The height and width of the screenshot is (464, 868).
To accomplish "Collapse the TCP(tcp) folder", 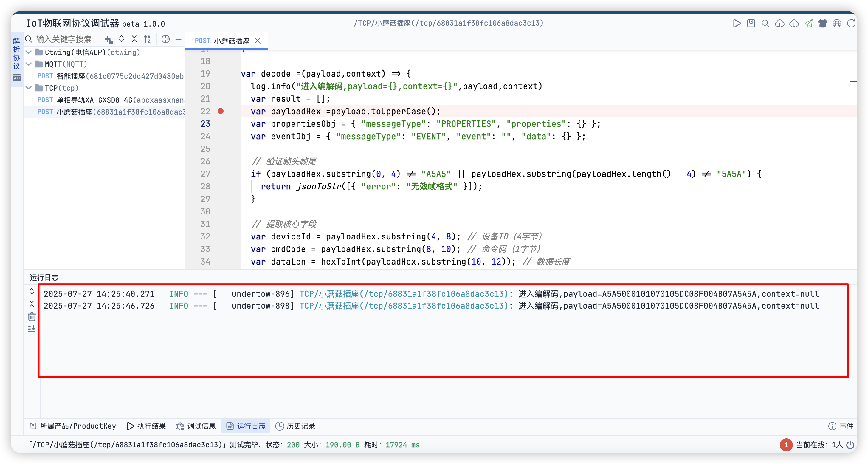I will click(29, 88).
